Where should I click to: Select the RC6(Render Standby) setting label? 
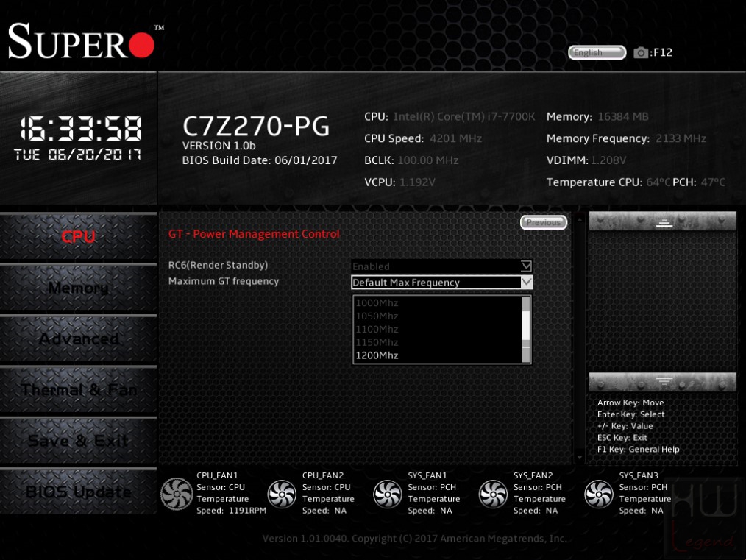point(218,265)
